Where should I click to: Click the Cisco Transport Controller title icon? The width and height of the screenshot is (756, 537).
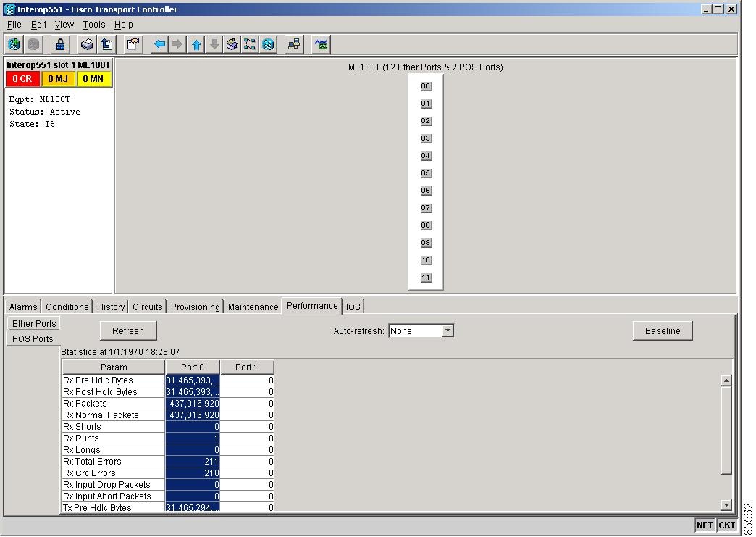point(9,9)
